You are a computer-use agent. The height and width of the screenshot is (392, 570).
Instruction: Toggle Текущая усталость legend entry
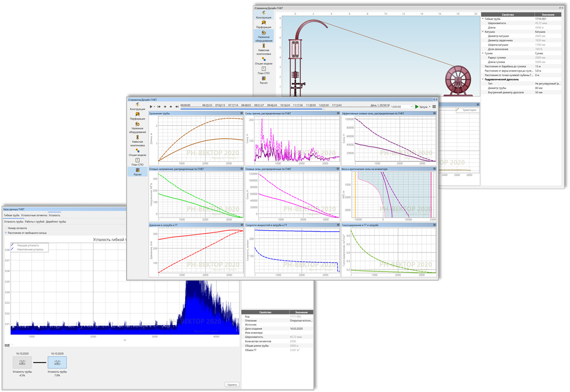pyautogui.click(x=27, y=245)
